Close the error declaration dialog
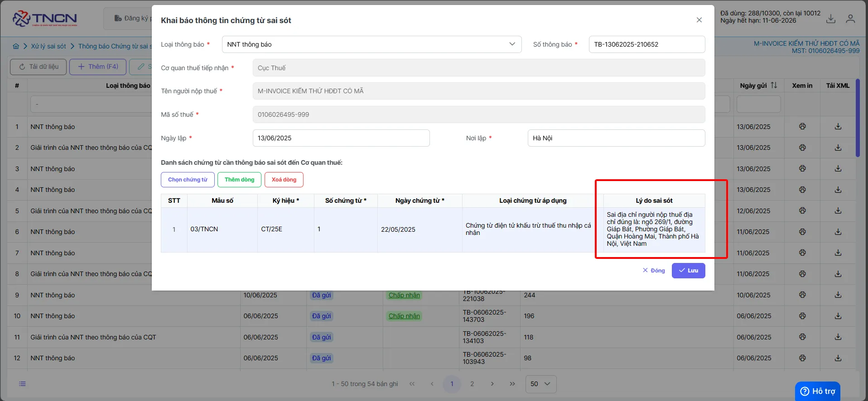Viewport: 868px width, 401px height. click(699, 20)
